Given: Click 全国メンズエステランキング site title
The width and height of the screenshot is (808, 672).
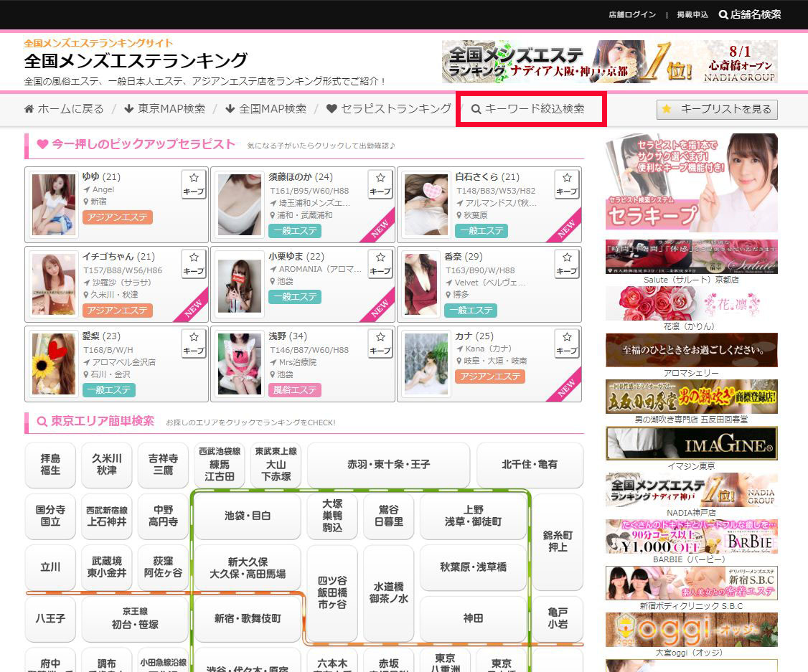Looking at the screenshot, I should click(136, 61).
